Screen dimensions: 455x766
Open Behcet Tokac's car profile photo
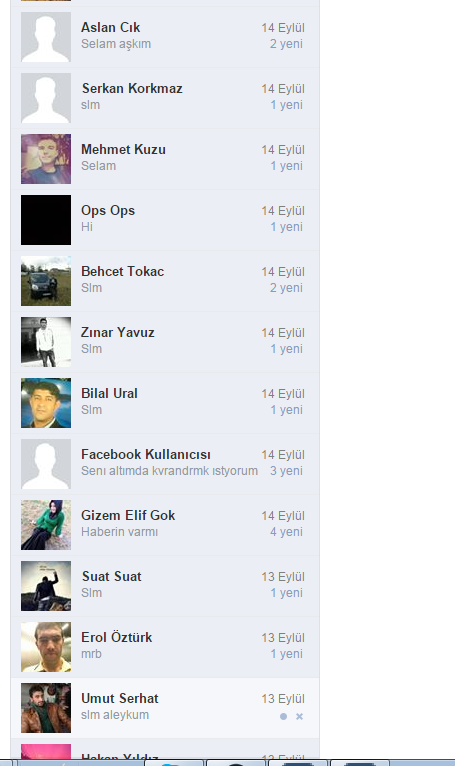[x=46, y=281]
